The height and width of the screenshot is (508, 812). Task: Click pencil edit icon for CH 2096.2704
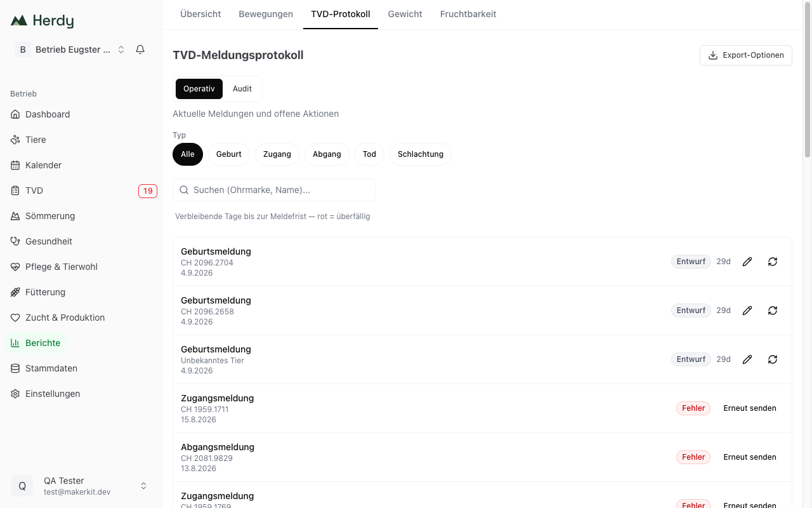pyautogui.click(x=747, y=262)
